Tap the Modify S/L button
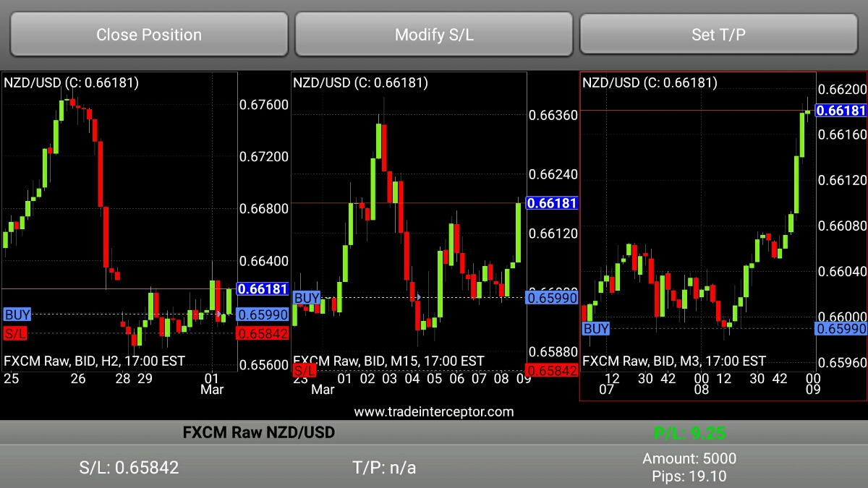Viewport: 868px width, 488px height. (434, 34)
